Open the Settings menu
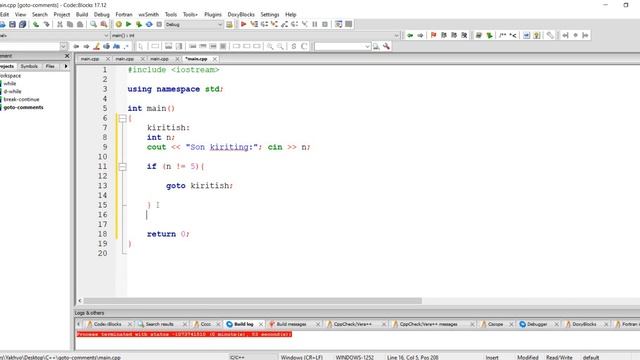640x360 pixels. pos(270,14)
